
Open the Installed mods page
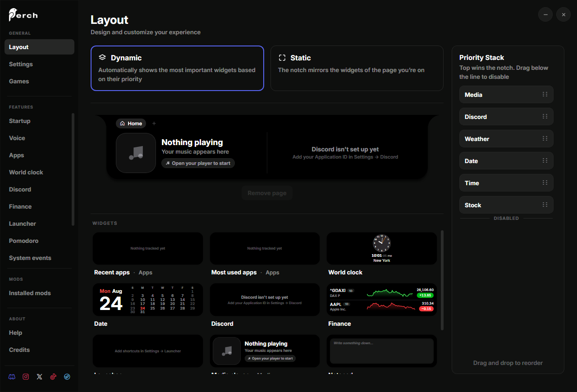tap(39, 293)
